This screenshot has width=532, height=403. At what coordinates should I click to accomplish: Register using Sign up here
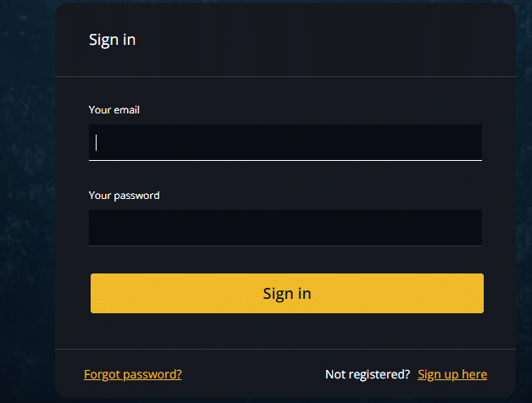pyautogui.click(x=452, y=374)
